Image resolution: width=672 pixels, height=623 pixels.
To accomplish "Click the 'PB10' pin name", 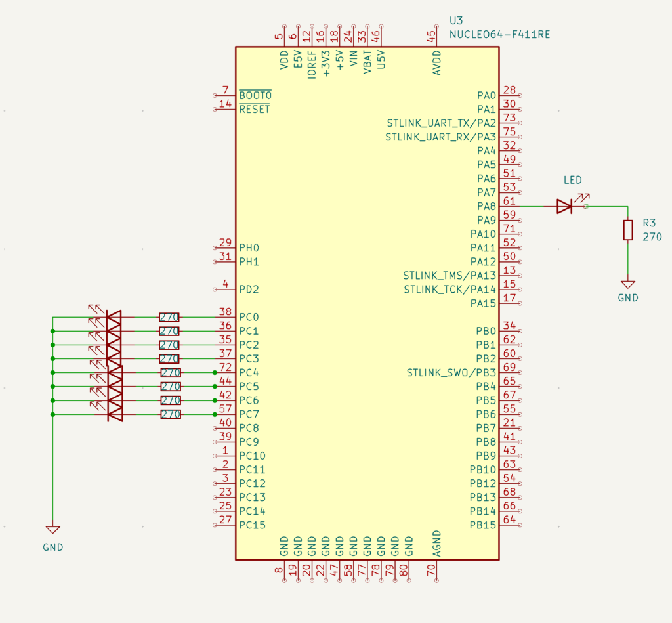I will [x=482, y=469].
